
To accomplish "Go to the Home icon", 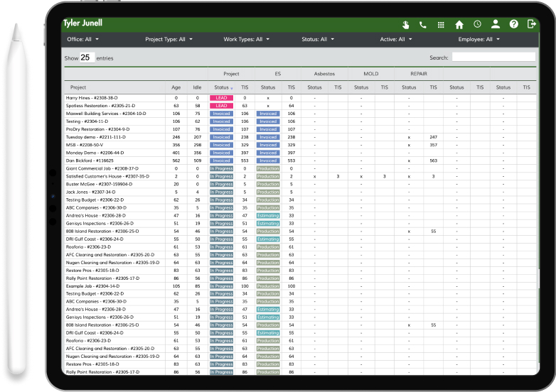I will pos(459,24).
